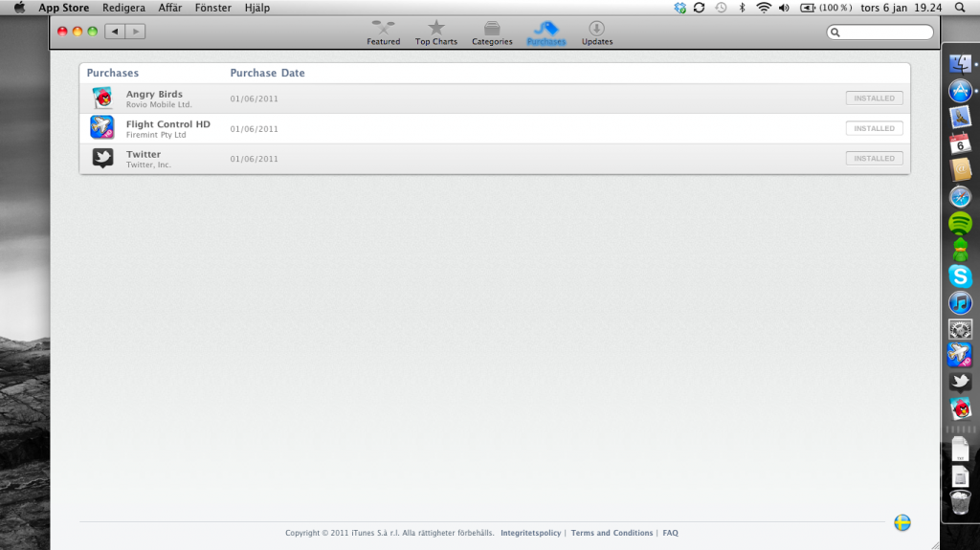980x550 pixels.
Task: Open the Categories section
Action: (x=492, y=33)
